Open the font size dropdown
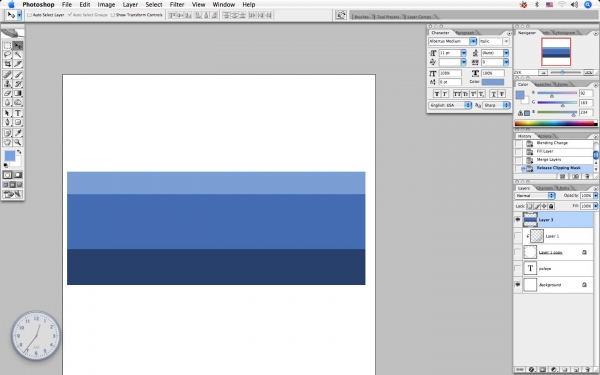Screen dimensions: 600x375 [x=463, y=53]
